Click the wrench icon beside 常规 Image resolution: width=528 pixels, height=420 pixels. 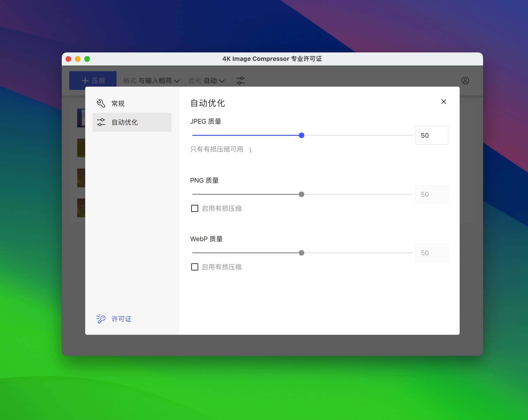101,103
